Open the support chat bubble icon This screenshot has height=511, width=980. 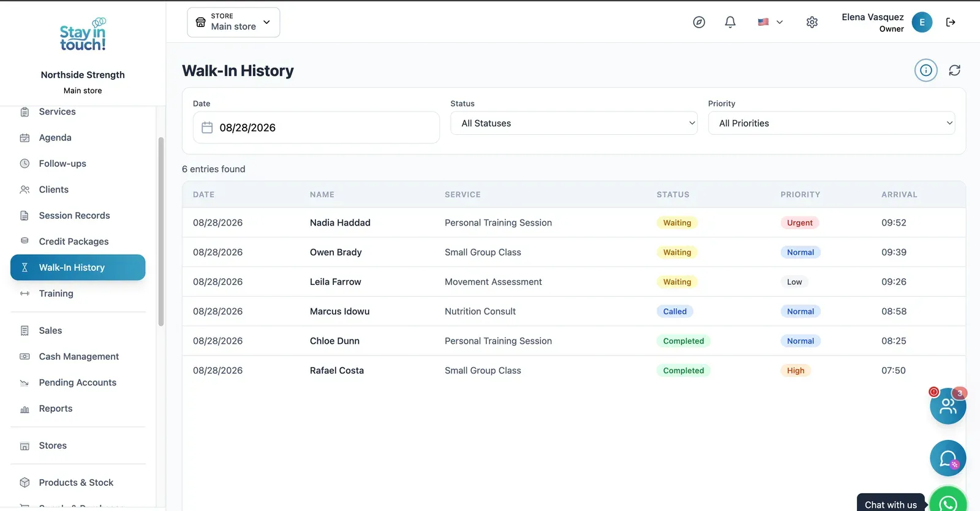pyautogui.click(x=948, y=458)
